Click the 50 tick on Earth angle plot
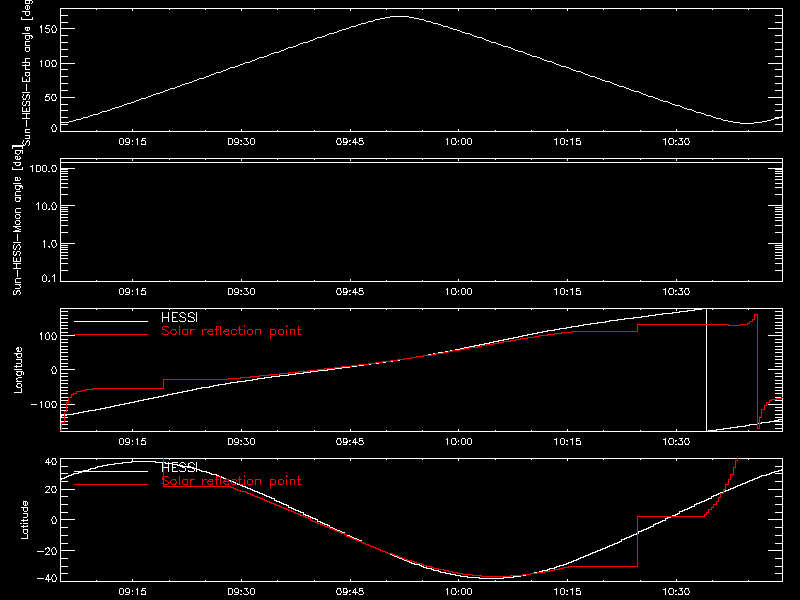 click(51, 97)
